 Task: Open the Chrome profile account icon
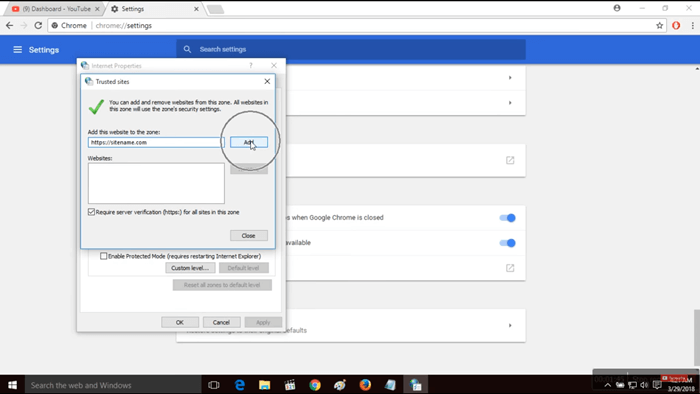617,8
